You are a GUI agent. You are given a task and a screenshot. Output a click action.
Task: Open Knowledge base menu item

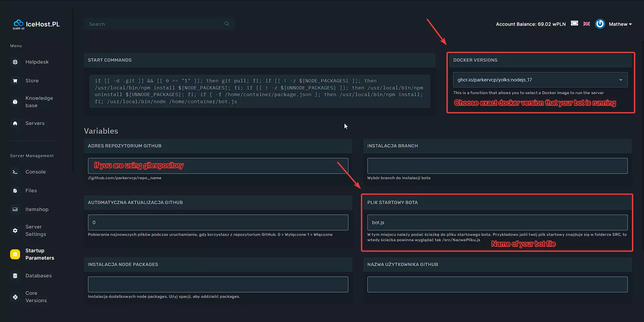pyautogui.click(x=39, y=102)
